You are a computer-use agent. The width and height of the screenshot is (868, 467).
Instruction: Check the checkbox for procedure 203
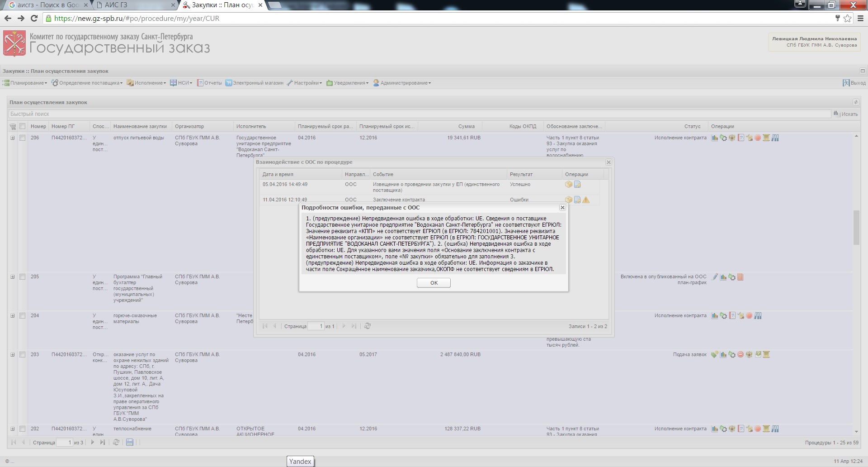(22, 355)
